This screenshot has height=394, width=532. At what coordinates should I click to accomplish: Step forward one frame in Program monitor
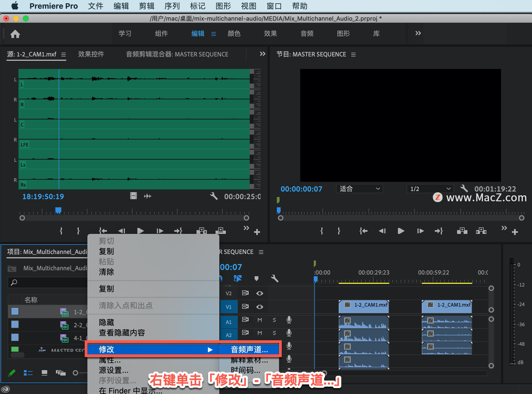tap(420, 231)
